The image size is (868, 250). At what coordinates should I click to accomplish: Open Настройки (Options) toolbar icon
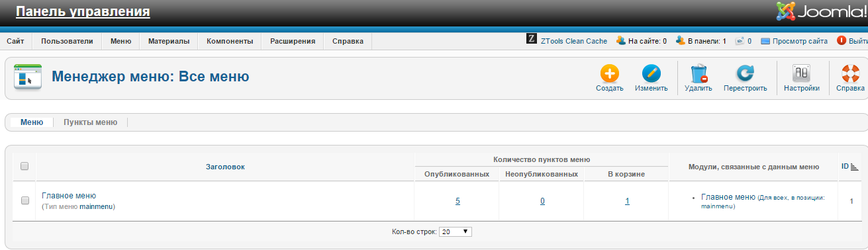pyautogui.click(x=802, y=73)
